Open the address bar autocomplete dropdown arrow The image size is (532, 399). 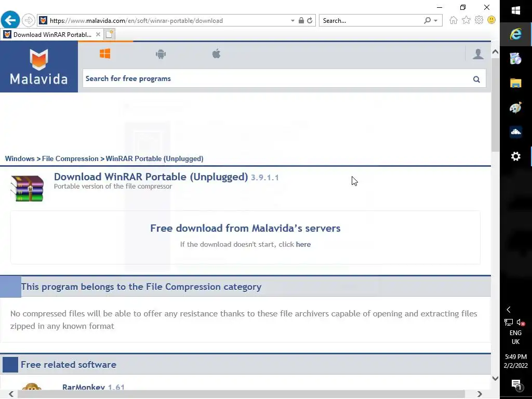pos(292,21)
